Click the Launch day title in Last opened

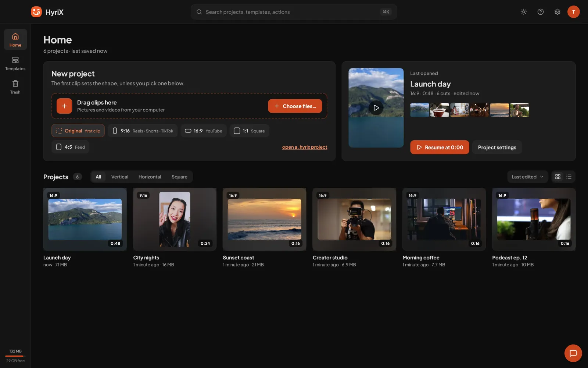pyautogui.click(x=430, y=84)
